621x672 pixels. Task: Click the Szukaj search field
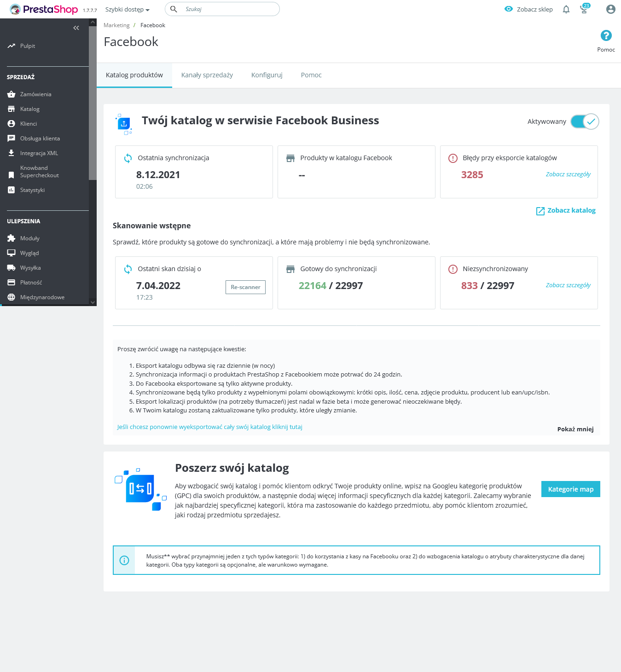tap(222, 9)
